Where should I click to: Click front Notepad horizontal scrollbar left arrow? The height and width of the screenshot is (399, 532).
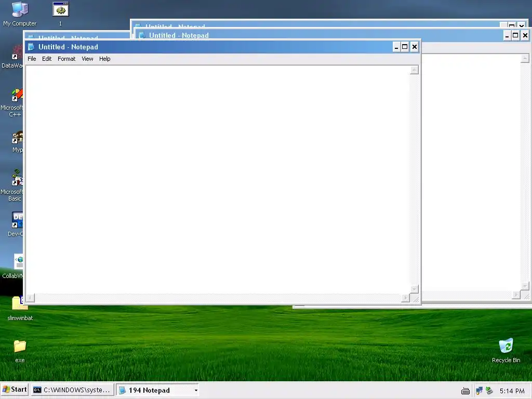click(30, 298)
